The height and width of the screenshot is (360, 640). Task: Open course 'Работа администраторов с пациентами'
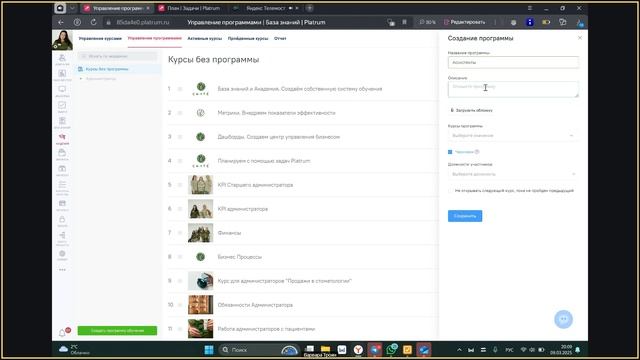[x=266, y=329]
